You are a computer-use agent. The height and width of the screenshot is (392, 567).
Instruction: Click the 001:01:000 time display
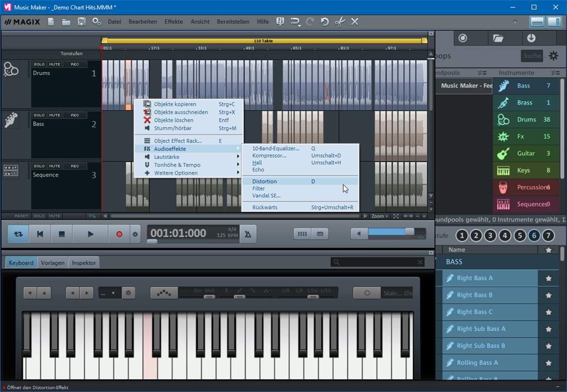178,234
